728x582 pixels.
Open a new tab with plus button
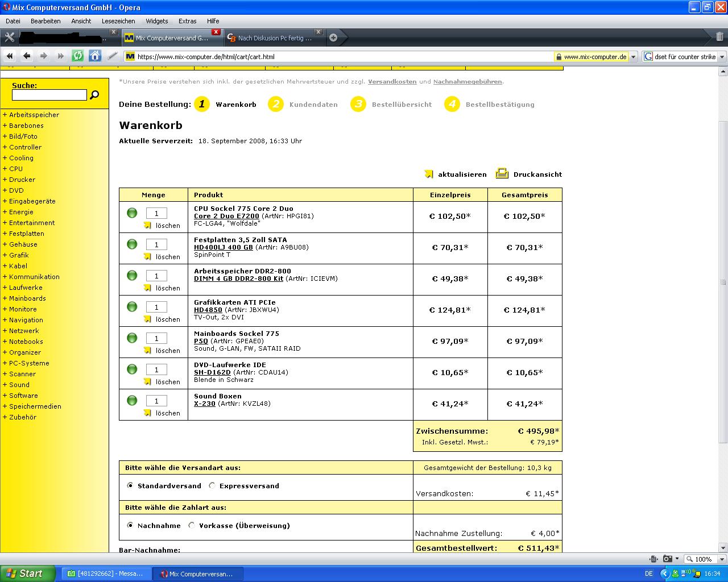pyautogui.click(x=333, y=38)
